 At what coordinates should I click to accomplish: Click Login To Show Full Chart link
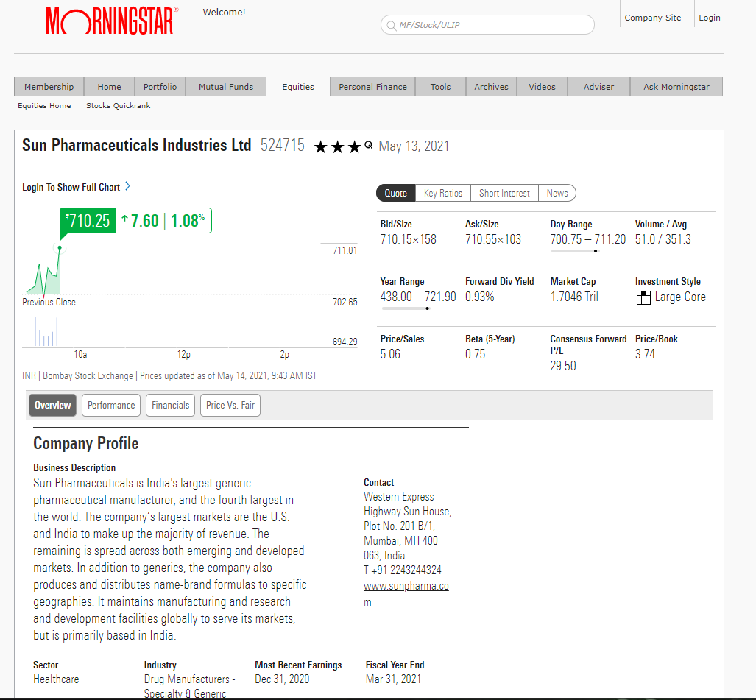(x=71, y=187)
